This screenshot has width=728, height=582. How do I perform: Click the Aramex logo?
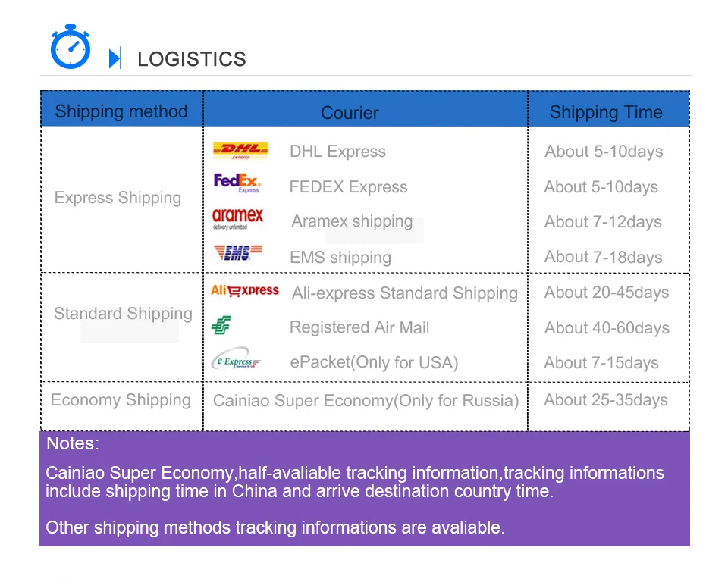(x=237, y=218)
